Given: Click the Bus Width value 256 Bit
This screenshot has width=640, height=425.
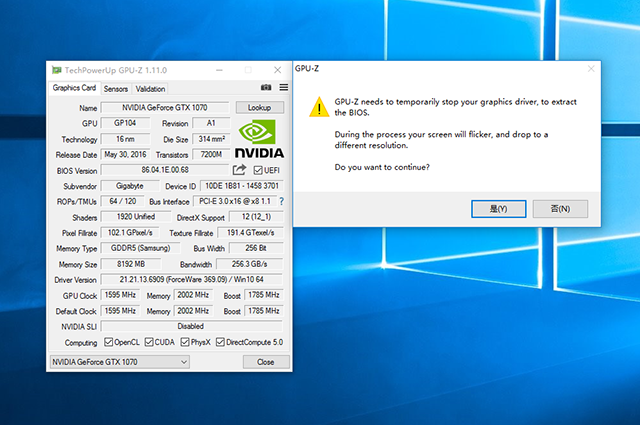Looking at the screenshot, I should (x=256, y=248).
